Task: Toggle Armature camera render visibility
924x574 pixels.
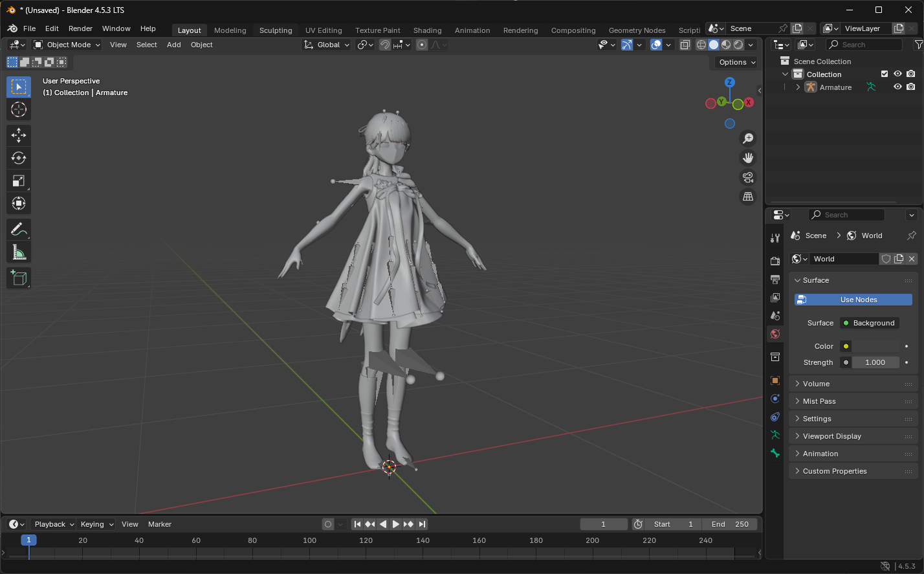Action: 911,87
